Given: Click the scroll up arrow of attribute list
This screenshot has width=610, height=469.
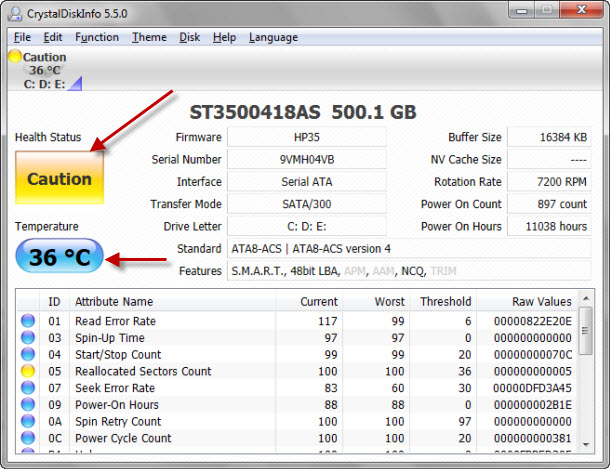Looking at the screenshot, I should click(586, 299).
